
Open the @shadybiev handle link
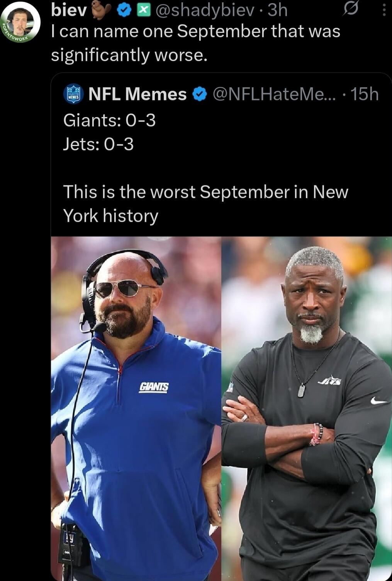(205, 10)
